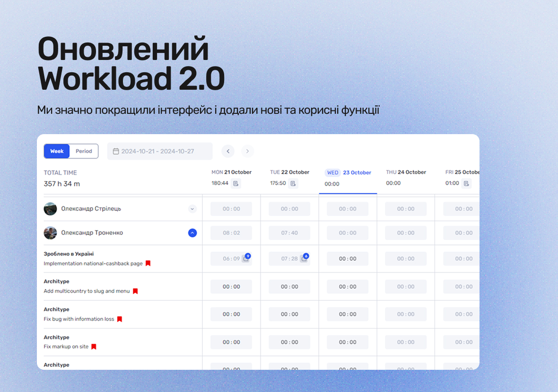Click the Fix bug with information loss task

pos(79,319)
